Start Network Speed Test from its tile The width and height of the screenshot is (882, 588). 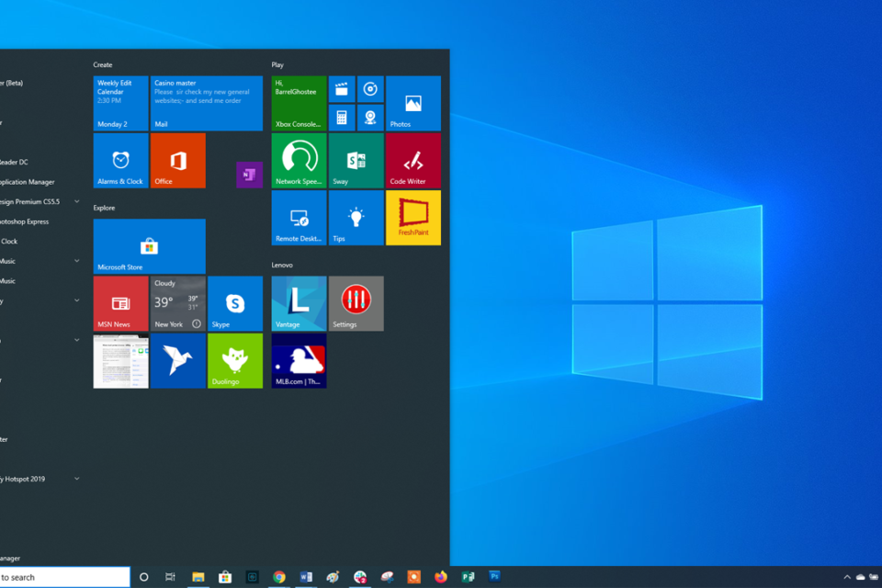pyautogui.click(x=299, y=161)
